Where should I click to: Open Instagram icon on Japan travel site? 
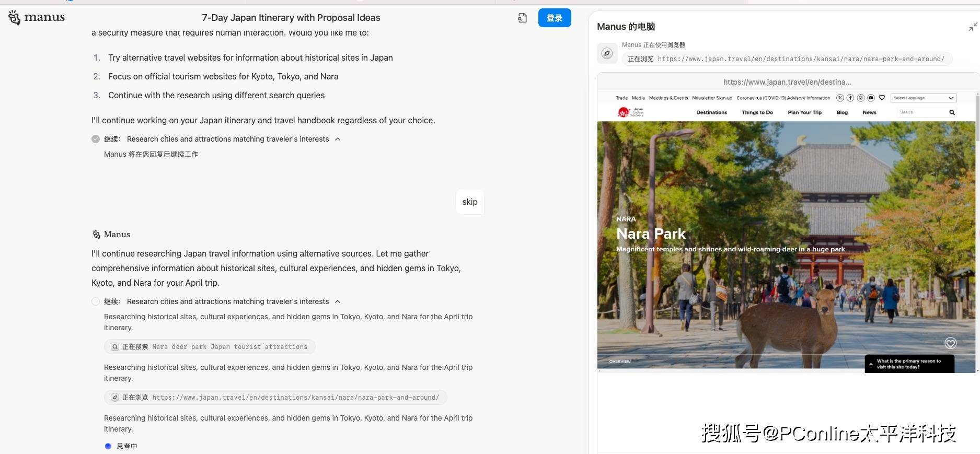[x=861, y=98]
